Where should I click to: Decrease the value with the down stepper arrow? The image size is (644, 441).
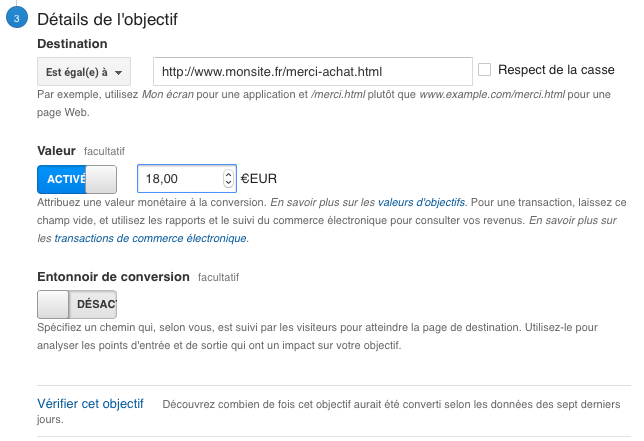[x=228, y=184]
